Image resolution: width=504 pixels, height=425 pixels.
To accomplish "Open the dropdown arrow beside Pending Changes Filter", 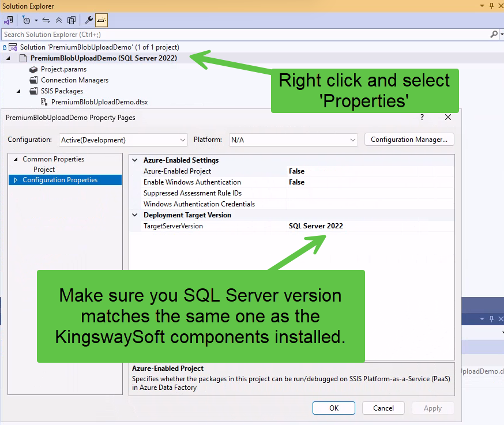I will pos(36,21).
